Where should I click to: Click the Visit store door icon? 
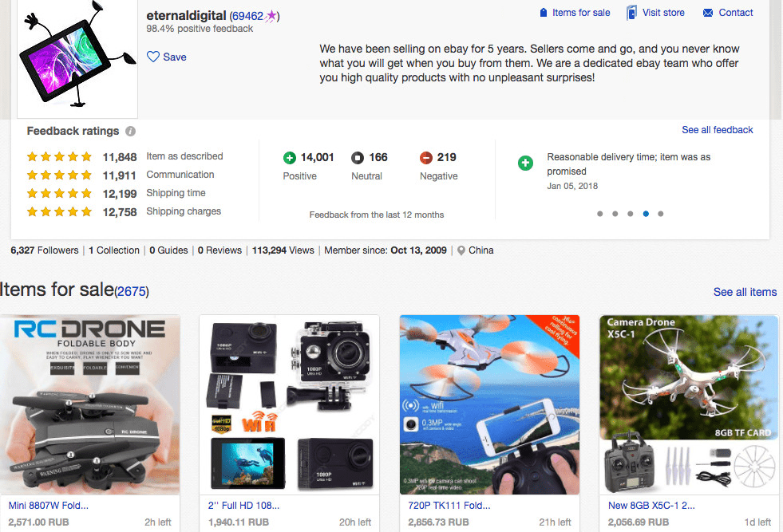point(631,13)
